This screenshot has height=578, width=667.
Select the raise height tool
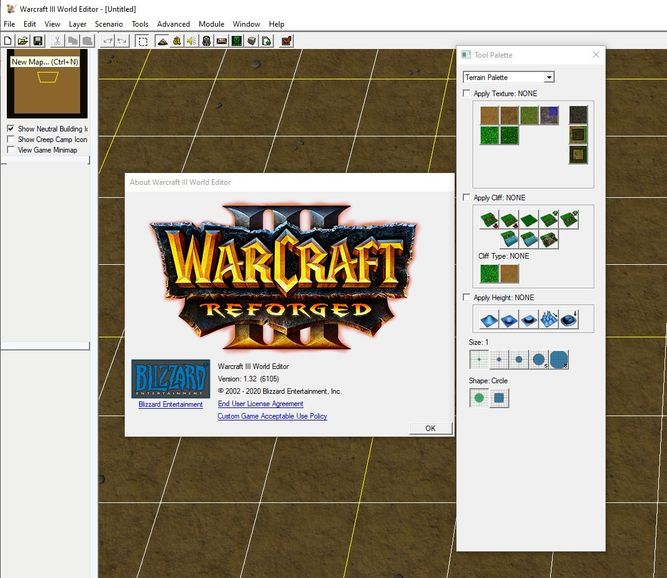(489, 319)
